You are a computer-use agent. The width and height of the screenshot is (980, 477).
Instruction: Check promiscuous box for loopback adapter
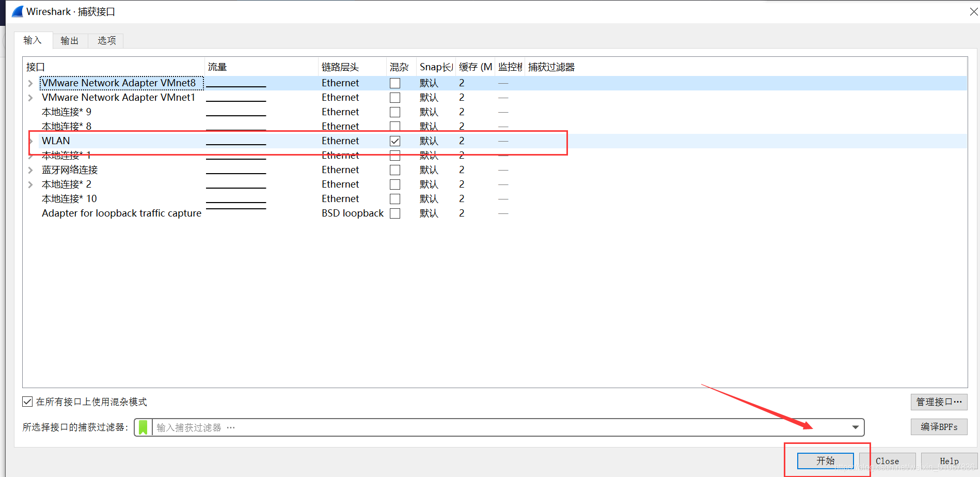pyautogui.click(x=395, y=213)
